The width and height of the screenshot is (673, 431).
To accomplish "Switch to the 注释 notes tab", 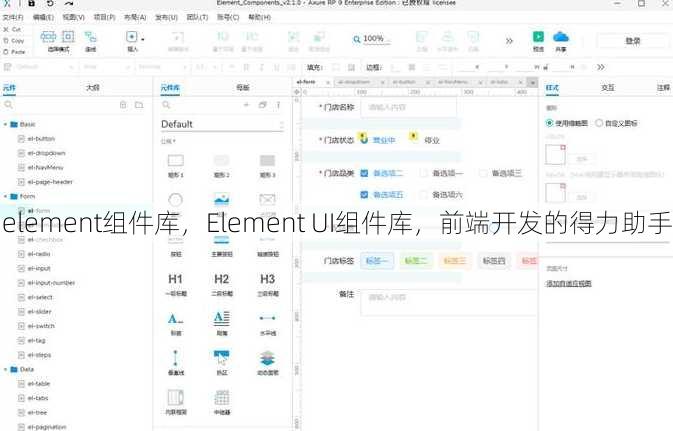I will coord(663,88).
